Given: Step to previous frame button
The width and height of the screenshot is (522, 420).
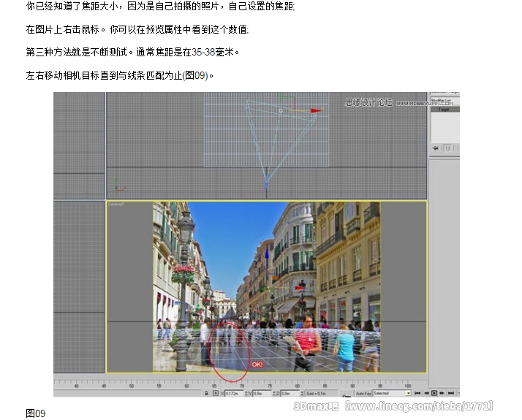Looking at the screenshot, I should [426, 394].
